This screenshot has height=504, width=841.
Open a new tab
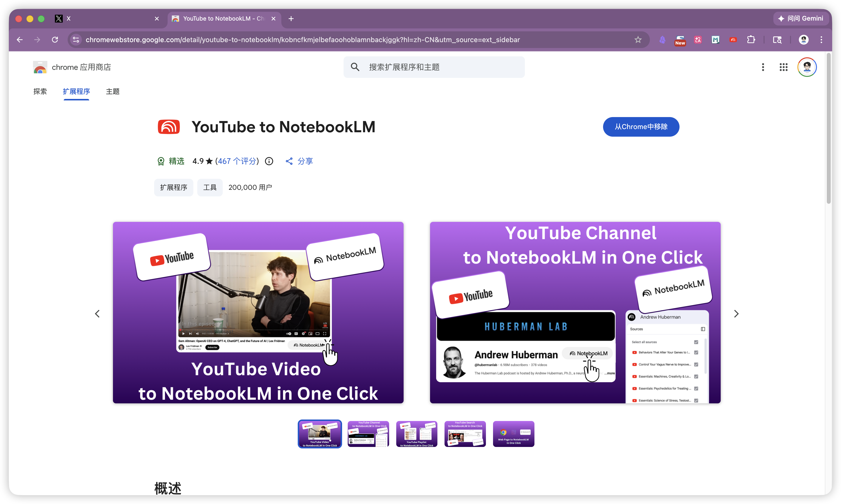pos(291,19)
